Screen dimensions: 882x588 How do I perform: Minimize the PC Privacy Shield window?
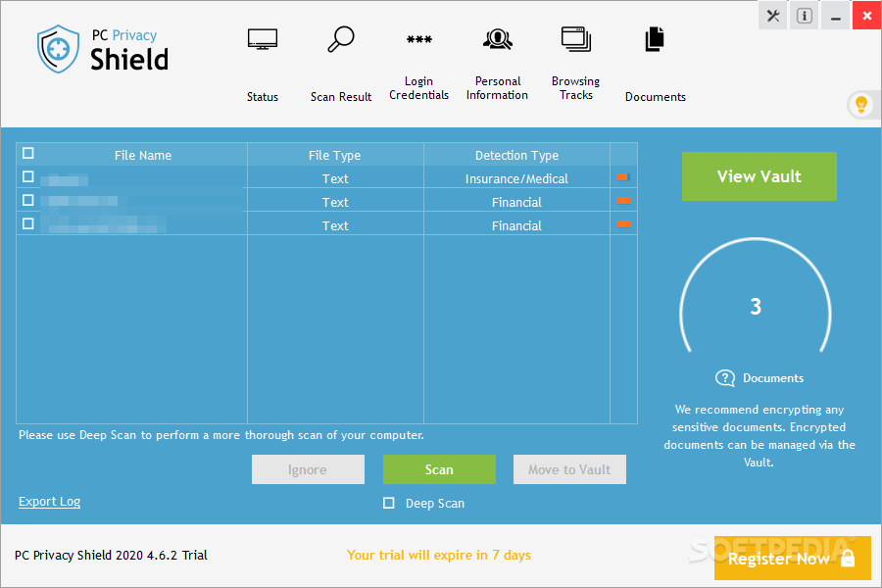tap(836, 16)
